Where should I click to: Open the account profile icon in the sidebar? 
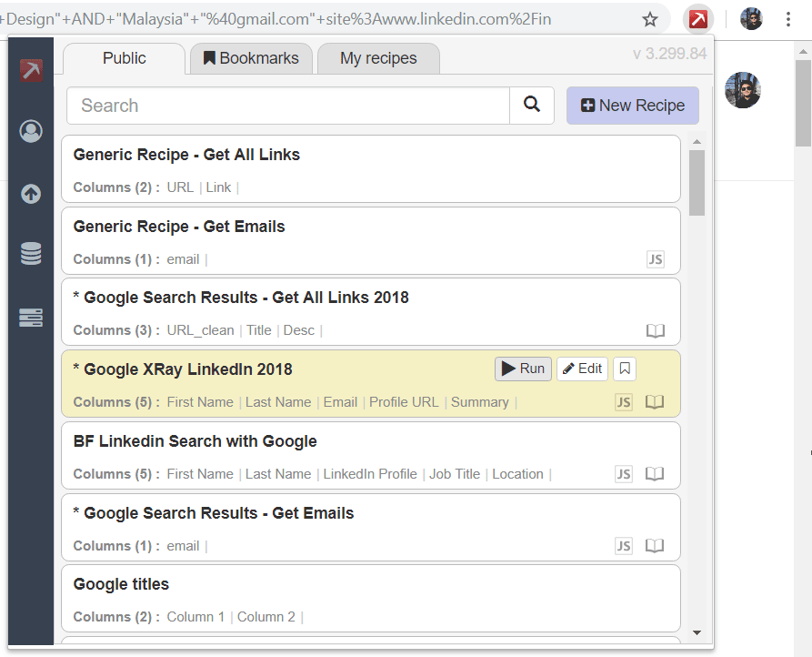[x=31, y=131]
